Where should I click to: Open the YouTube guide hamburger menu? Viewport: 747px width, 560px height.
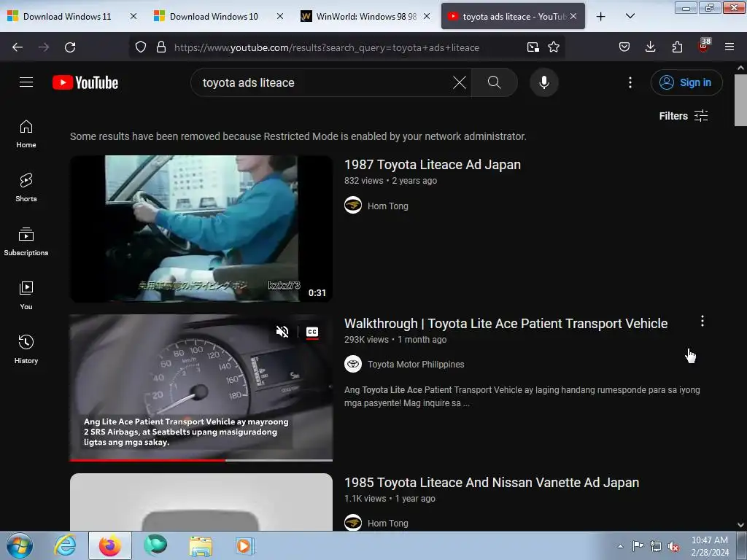26,82
